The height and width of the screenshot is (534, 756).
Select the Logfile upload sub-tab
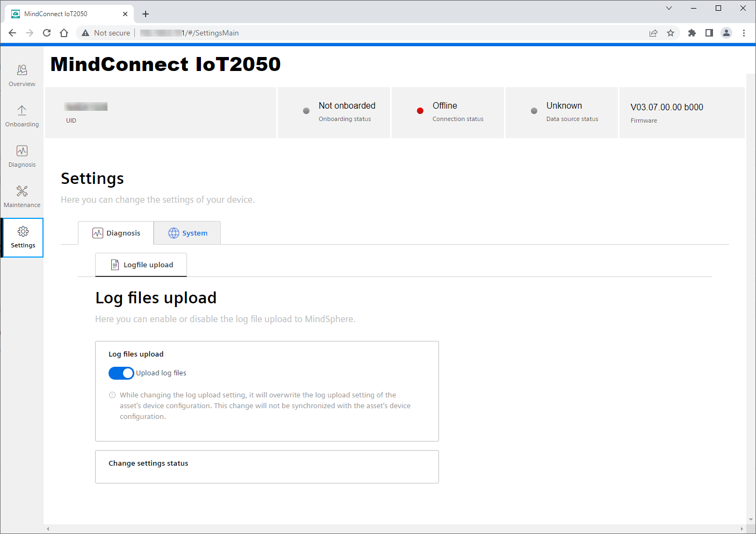pos(141,265)
